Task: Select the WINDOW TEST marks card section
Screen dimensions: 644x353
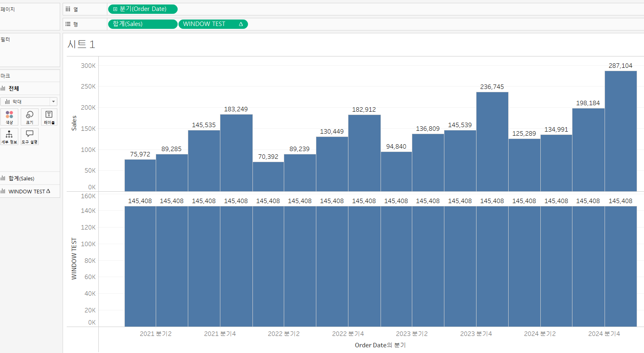Action: (30, 191)
